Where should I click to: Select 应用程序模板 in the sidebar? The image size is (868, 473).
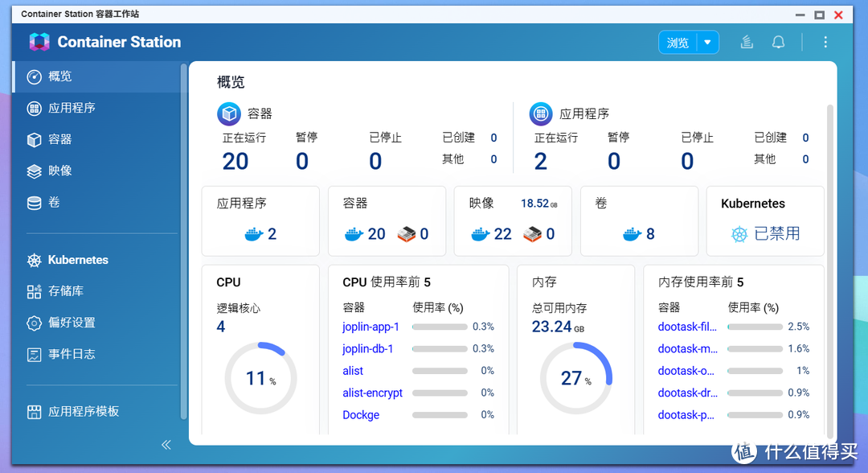click(84, 411)
